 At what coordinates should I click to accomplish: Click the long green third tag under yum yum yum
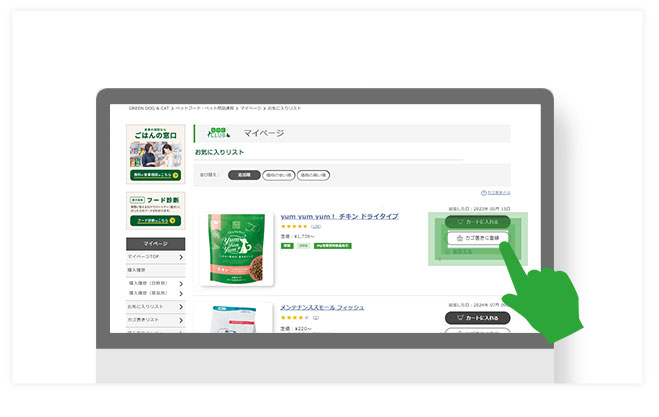tap(332, 246)
